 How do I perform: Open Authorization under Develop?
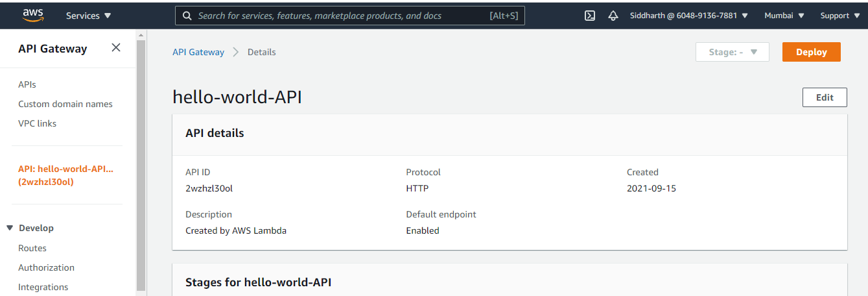point(46,267)
